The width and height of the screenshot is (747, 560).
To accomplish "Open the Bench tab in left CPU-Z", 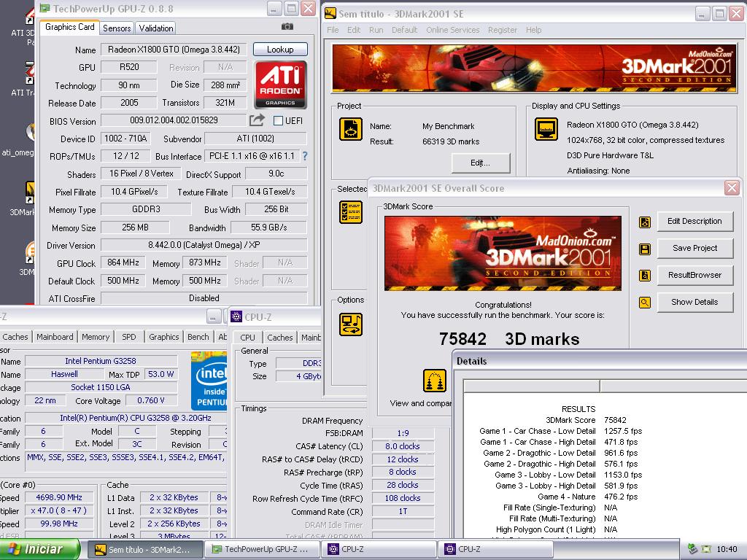I will click(198, 337).
